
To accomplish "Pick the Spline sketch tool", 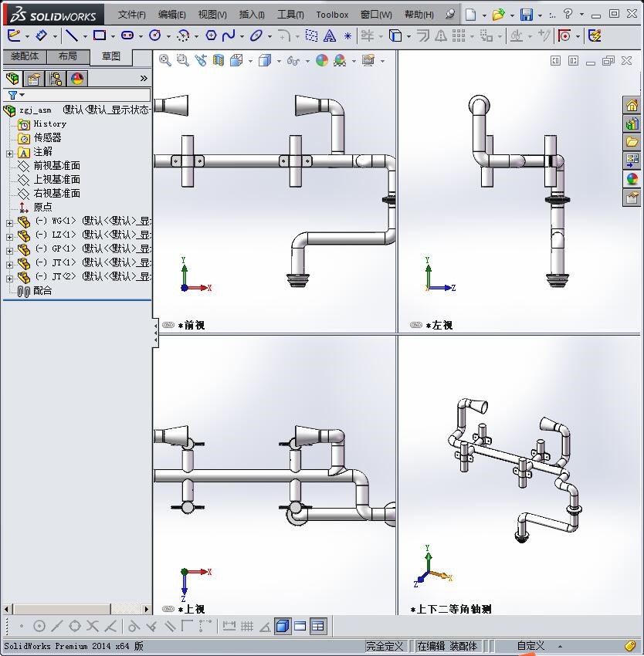I will click(x=229, y=36).
